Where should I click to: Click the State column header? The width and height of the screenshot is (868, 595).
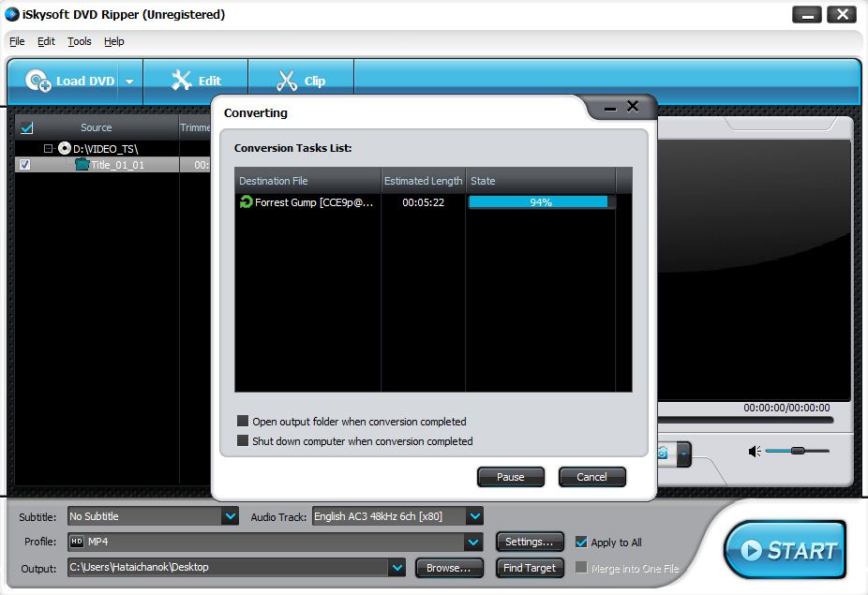point(540,181)
